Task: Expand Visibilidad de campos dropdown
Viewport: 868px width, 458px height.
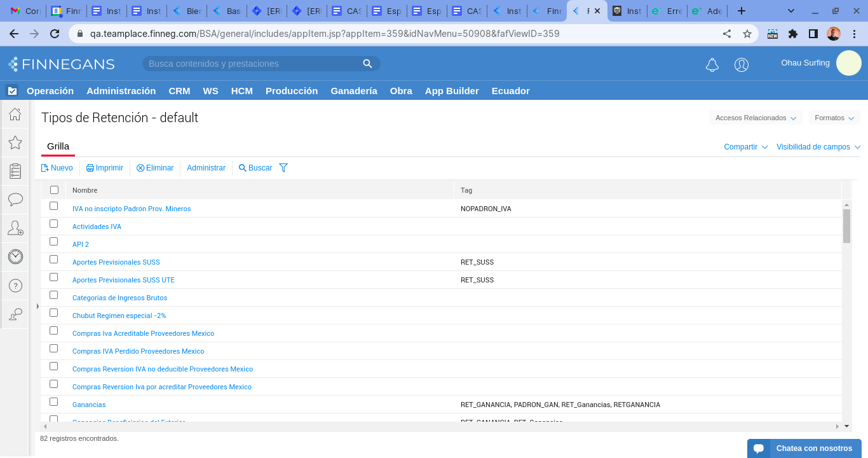Action: (x=818, y=147)
